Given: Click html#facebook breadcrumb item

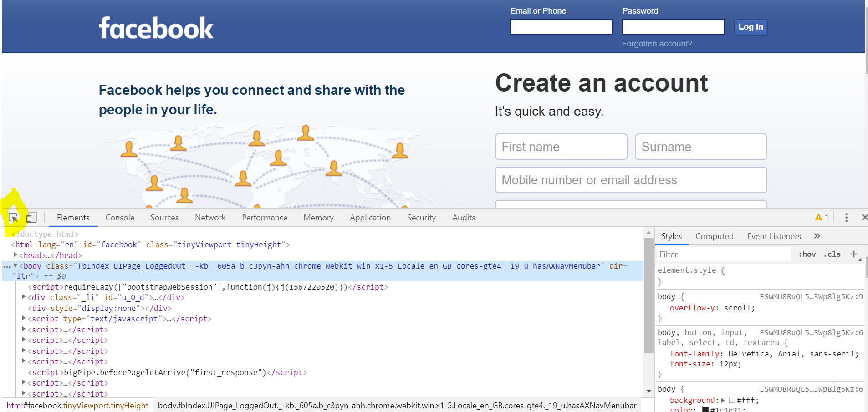Looking at the screenshot, I should (77, 405).
